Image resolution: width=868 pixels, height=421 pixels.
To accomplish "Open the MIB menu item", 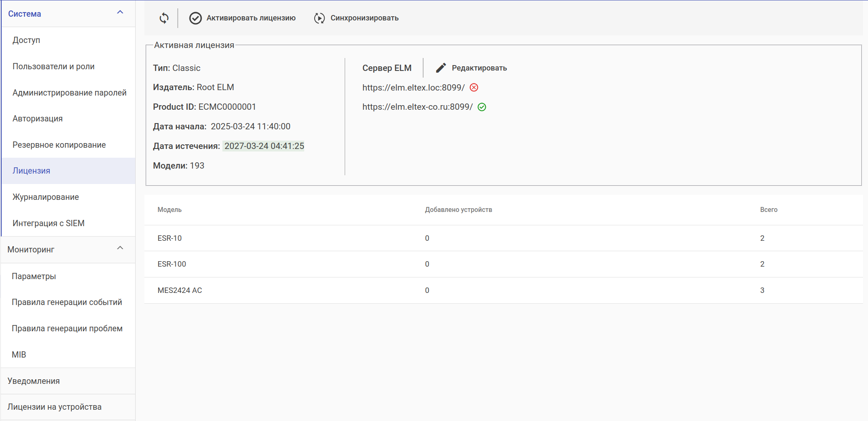I will click(x=19, y=355).
